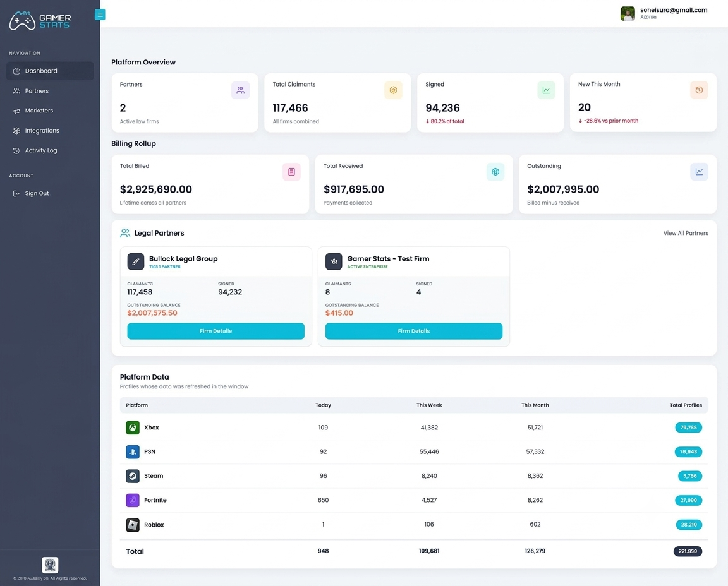Open Firm Details for Bullock Legal Group

(216, 331)
